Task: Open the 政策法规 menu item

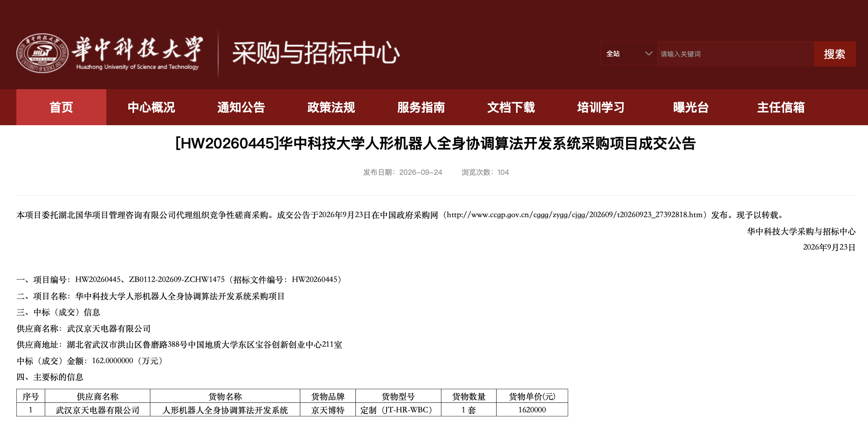Action: point(331,107)
